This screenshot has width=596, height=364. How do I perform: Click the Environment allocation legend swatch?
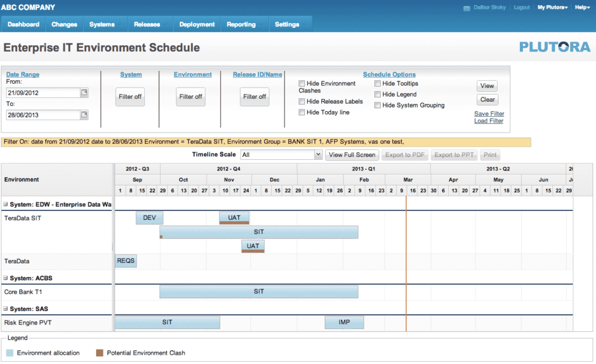pyautogui.click(x=10, y=353)
